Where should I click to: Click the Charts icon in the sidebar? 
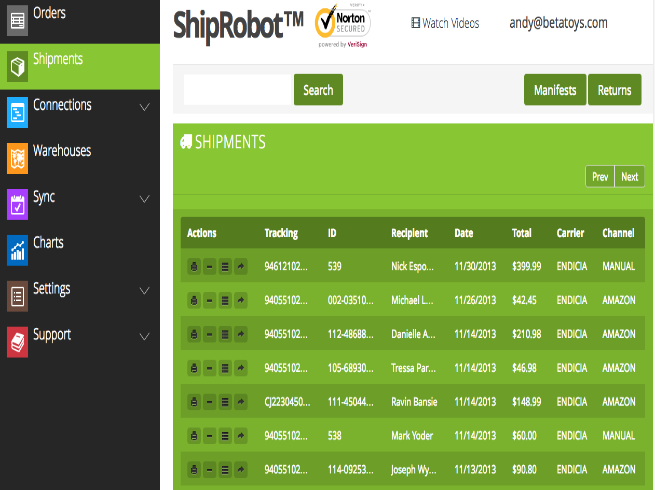click(17, 249)
